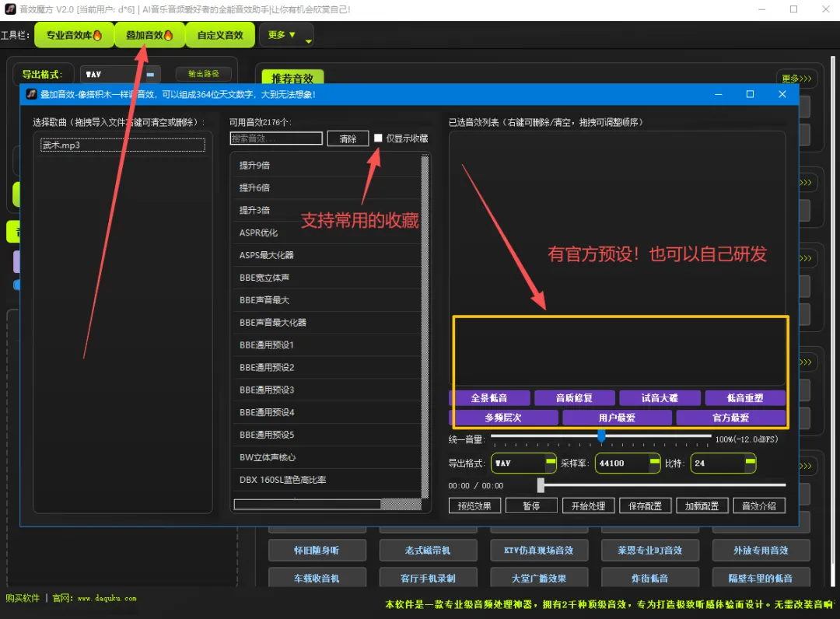Click the 暂停 button
Screen dimensions: 840x619
[531, 506]
